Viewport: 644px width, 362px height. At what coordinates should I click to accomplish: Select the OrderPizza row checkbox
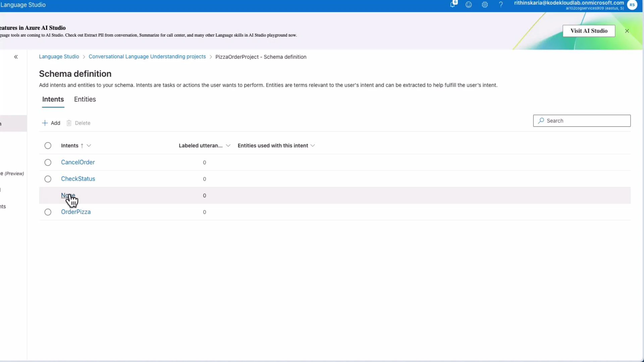coord(48,212)
